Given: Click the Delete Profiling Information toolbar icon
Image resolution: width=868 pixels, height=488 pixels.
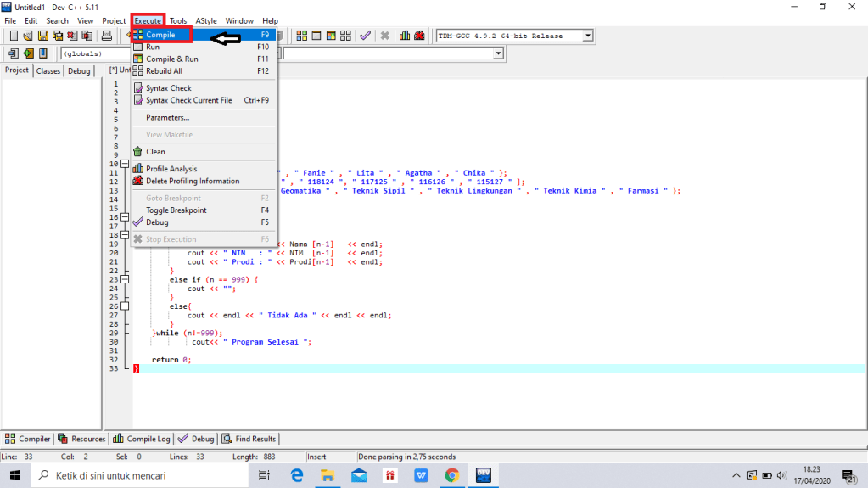Looking at the screenshot, I should (x=419, y=36).
